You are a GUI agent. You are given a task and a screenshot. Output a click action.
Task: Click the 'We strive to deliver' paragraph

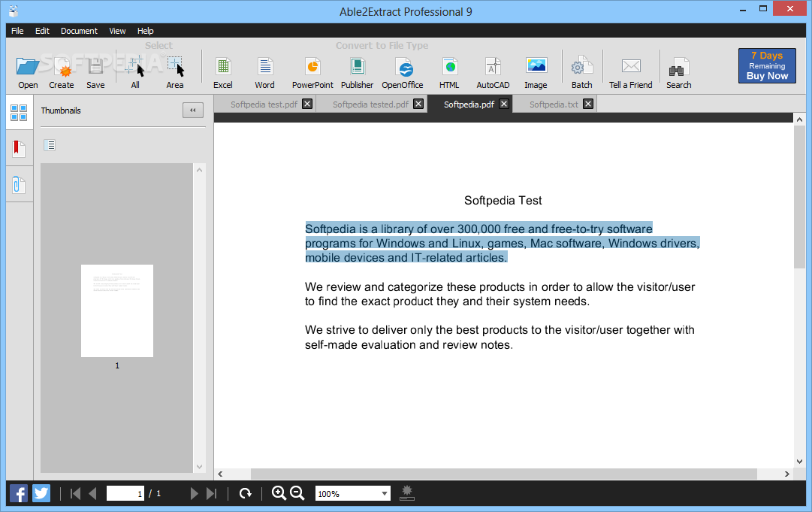pos(500,338)
